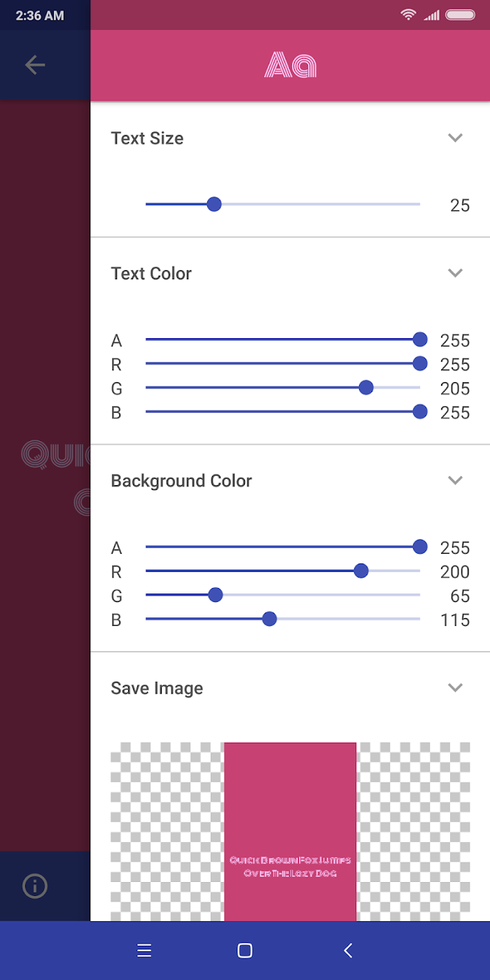Collapse the Background Color section chevron

point(455,480)
